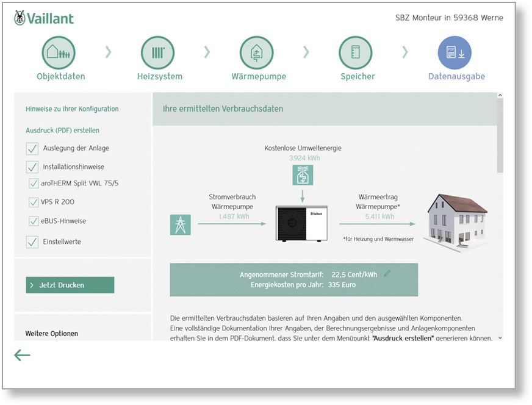
Task: Click the Datenausgabe PDF download icon
Action: tap(455, 52)
